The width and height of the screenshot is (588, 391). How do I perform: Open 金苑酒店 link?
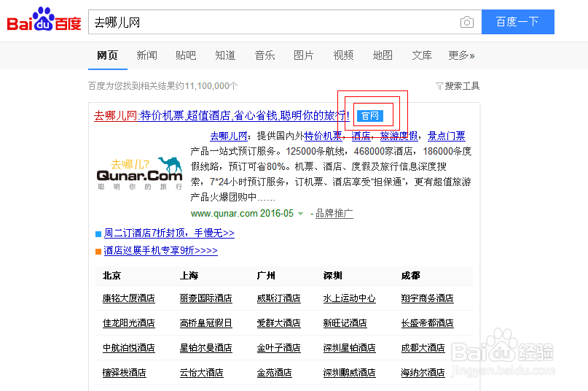click(x=274, y=373)
